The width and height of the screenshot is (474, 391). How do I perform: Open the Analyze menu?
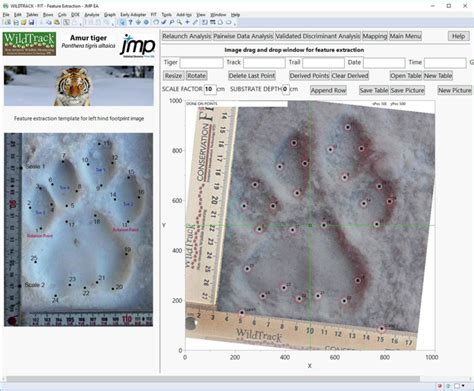pos(92,15)
